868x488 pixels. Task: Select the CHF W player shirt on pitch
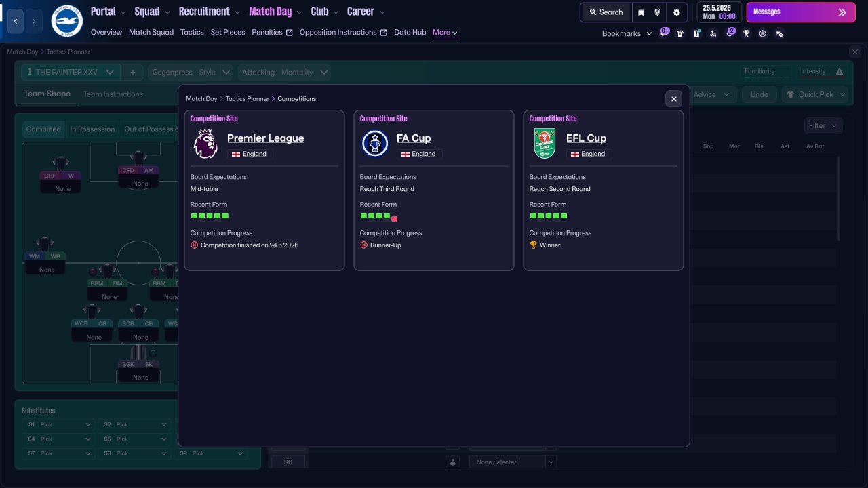coord(61,163)
